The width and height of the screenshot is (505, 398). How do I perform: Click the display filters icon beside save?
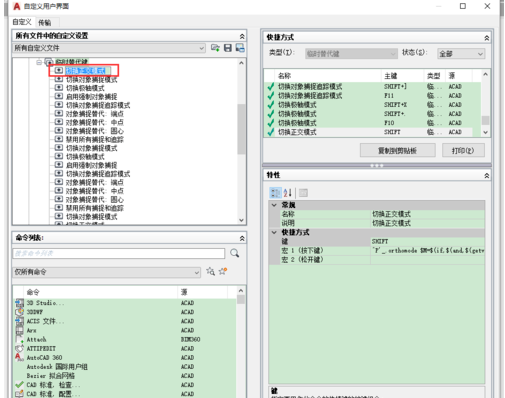(240, 48)
